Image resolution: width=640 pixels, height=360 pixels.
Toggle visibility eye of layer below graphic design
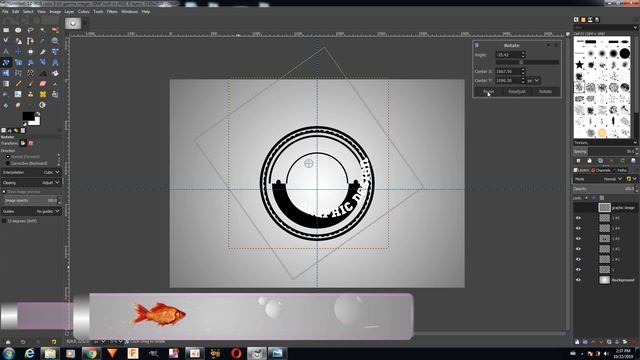tap(578, 218)
